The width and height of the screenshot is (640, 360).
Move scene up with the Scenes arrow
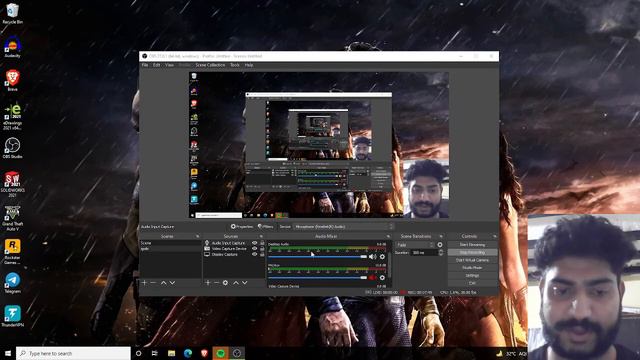coord(163,282)
